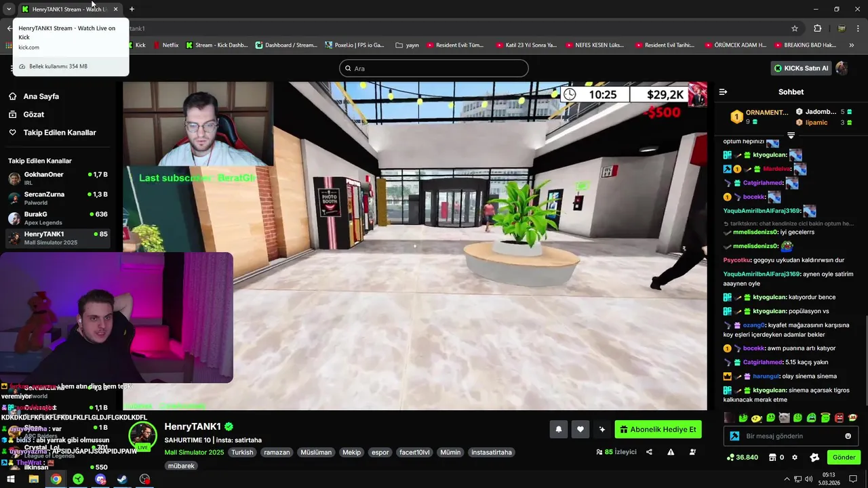The height and width of the screenshot is (488, 868).
Task: Close the HenryTANK1 Stream browser tab
Action: click(115, 9)
